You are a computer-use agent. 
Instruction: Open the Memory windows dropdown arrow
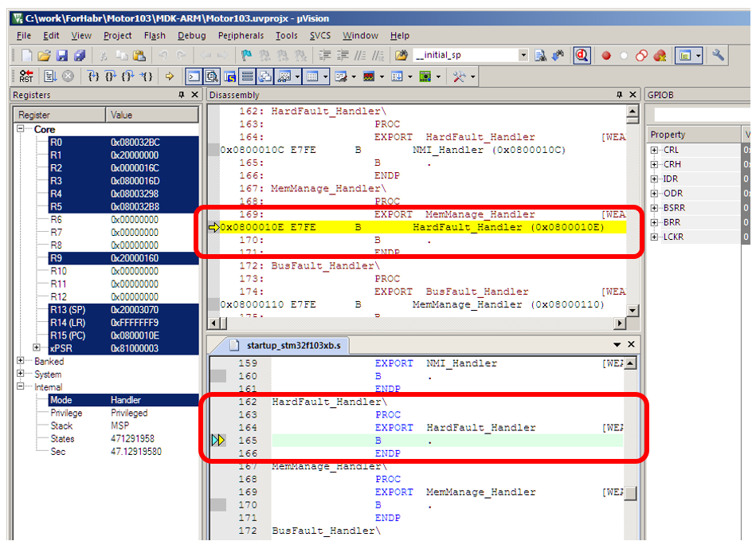click(x=326, y=76)
